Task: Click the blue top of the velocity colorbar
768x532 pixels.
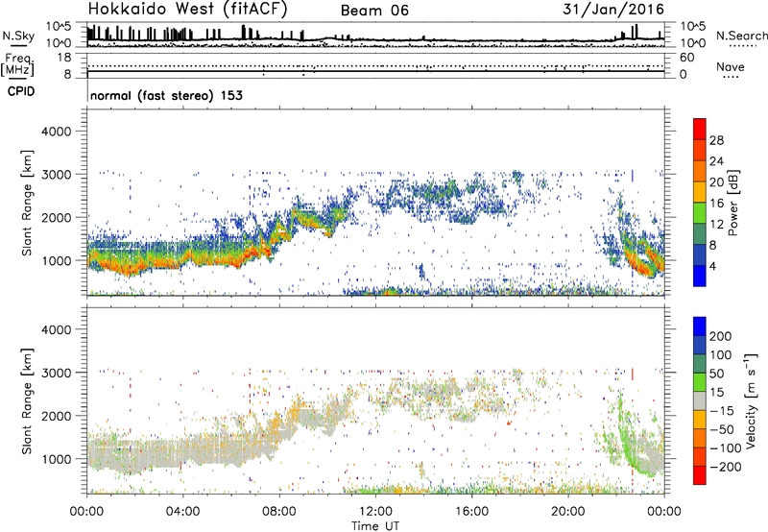Action: click(700, 325)
